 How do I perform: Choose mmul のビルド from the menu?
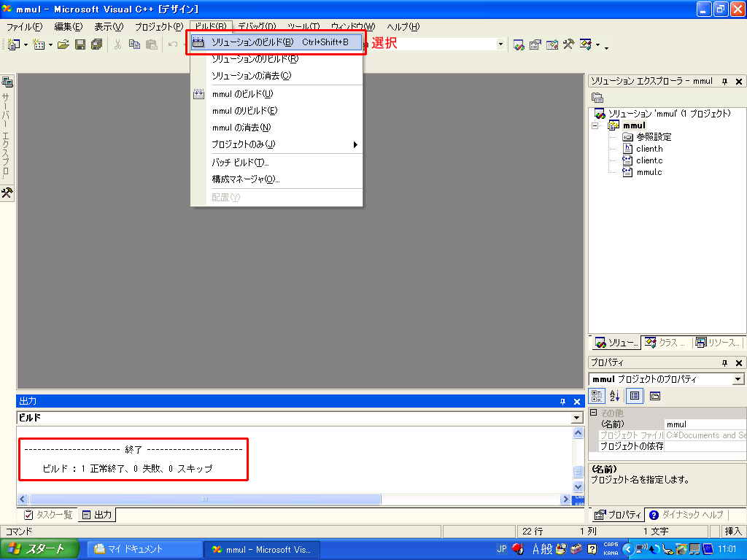pyautogui.click(x=276, y=94)
